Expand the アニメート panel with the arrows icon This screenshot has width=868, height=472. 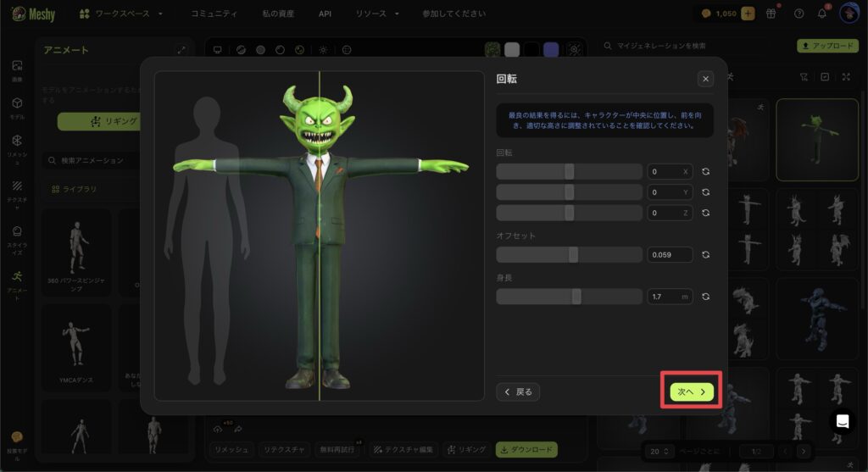point(181,50)
